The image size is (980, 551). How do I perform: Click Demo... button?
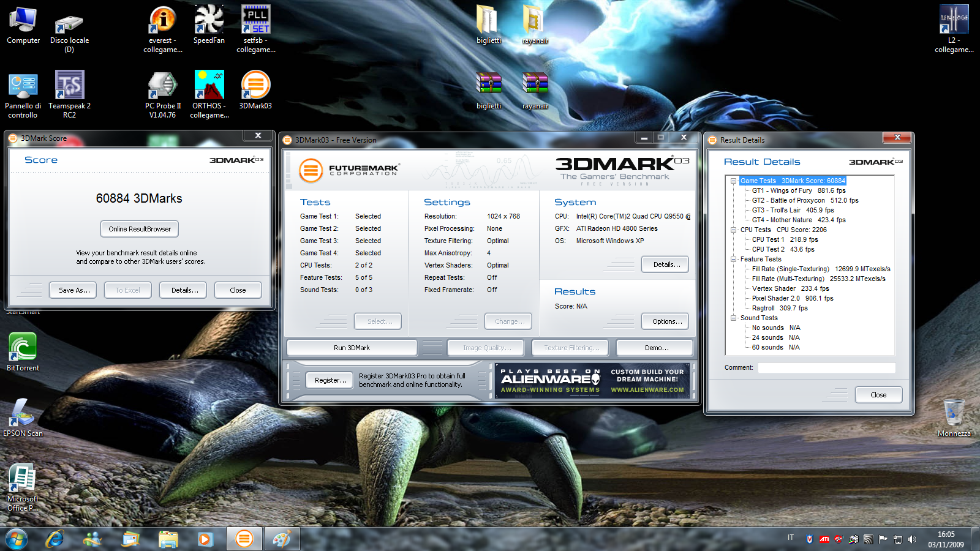pyautogui.click(x=656, y=348)
